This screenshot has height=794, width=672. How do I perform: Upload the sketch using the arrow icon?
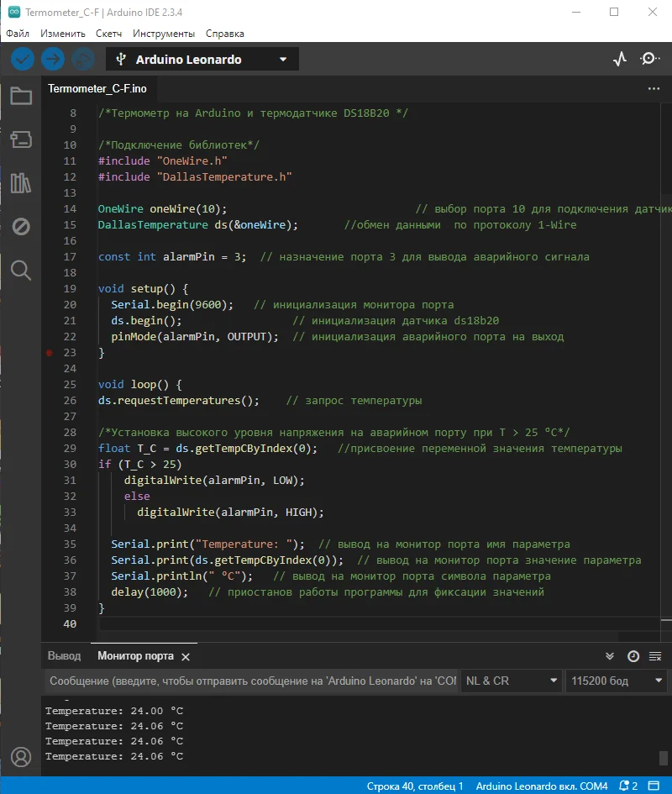[x=52, y=58]
